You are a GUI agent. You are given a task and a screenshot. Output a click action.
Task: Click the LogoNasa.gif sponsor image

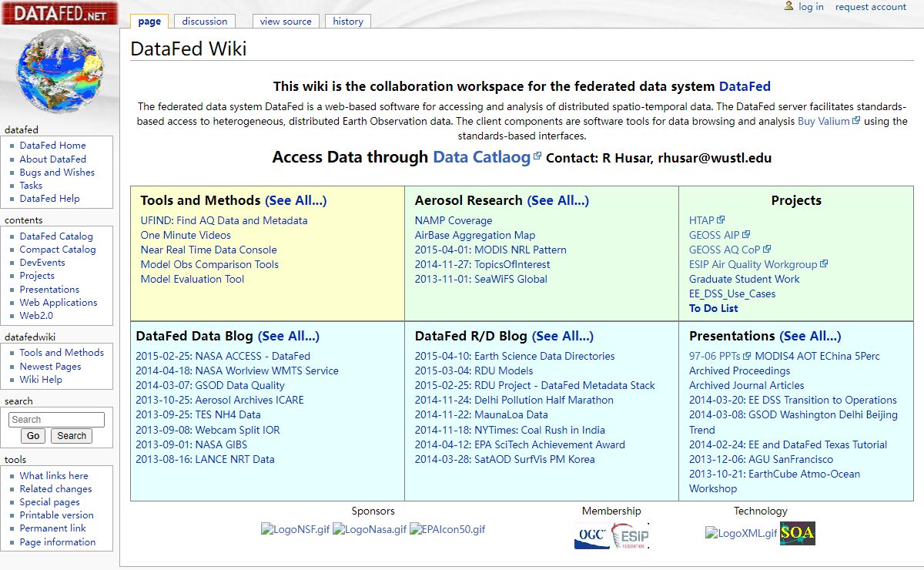click(370, 530)
